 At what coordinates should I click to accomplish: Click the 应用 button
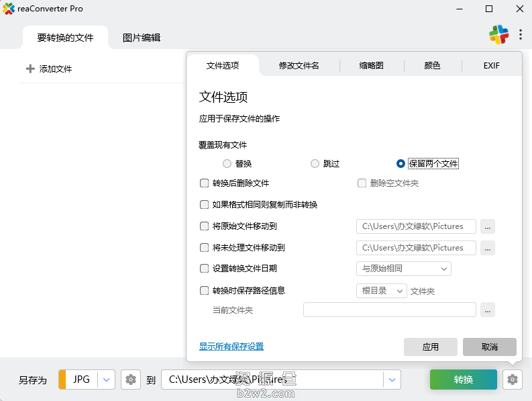coord(430,347)
